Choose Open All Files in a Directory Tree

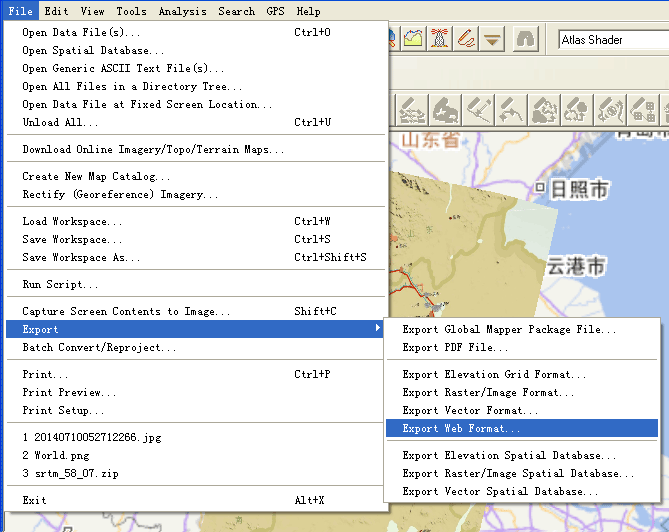pyautogui.click(x=197, y=86)
